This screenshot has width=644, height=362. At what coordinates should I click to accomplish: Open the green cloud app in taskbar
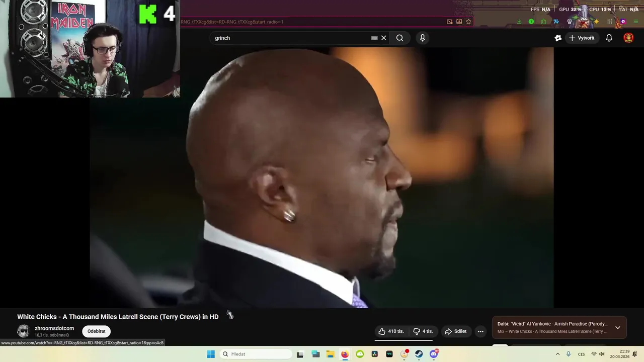pos(360,354)
